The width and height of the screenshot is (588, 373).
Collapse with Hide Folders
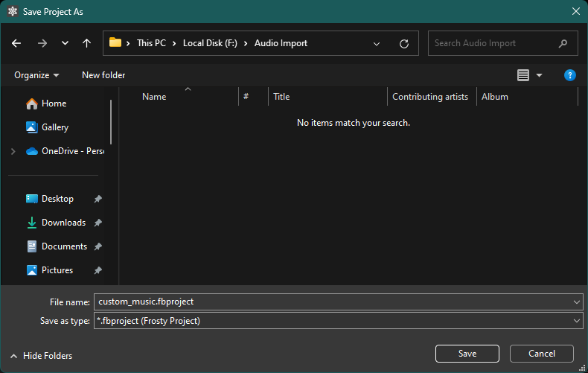41,356
